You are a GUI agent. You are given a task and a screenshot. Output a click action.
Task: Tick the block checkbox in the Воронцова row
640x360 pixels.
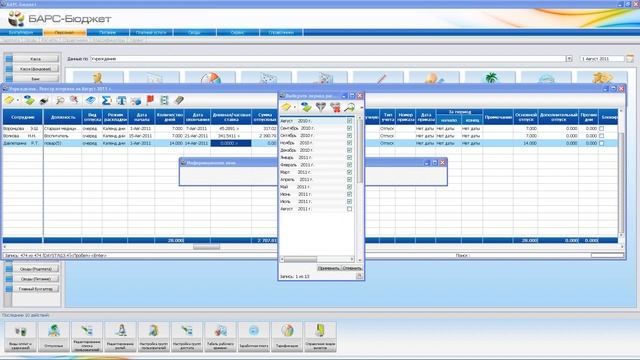click(x=601, y=129)
